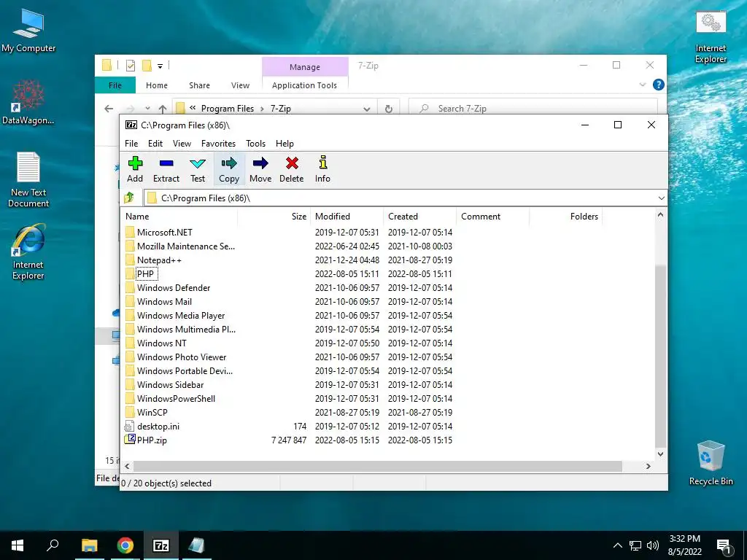Click the scroll right arrow in the file list

pos(648,466)
